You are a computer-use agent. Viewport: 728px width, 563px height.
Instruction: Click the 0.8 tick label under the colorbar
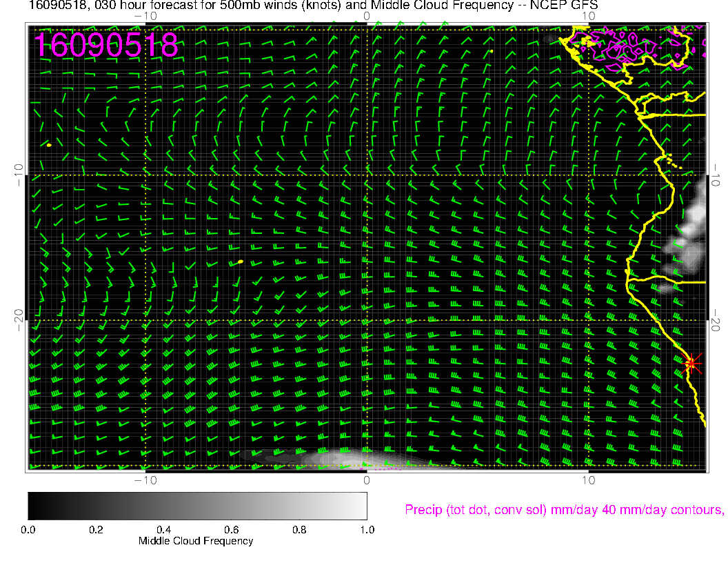click(x=299, y=529)
